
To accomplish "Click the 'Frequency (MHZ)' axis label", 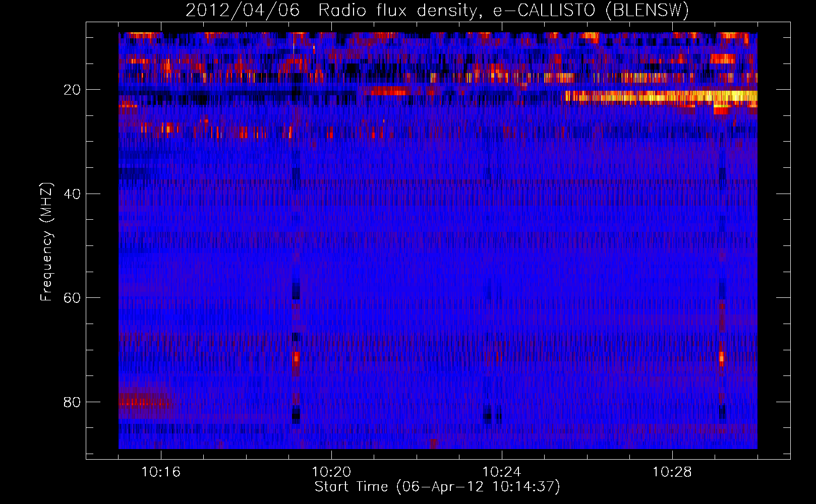I will [46, 242].
